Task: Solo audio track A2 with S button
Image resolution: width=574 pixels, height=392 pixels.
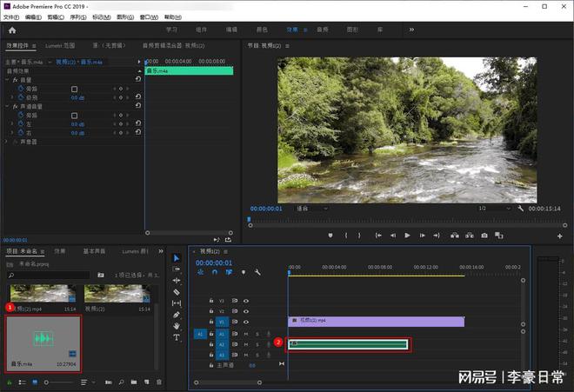Action: click(257, 344)
